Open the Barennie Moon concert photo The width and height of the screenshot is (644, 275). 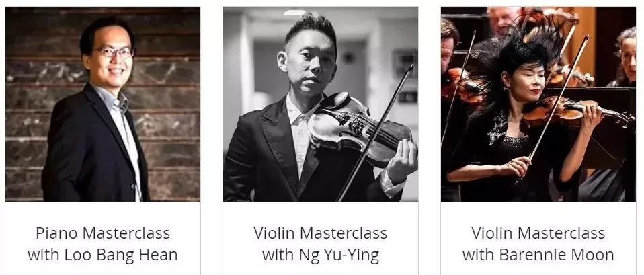[x=538, y=104]
